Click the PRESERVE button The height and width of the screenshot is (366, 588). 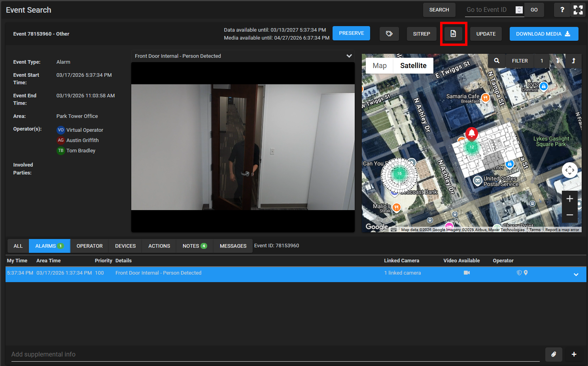click(351, 33)
